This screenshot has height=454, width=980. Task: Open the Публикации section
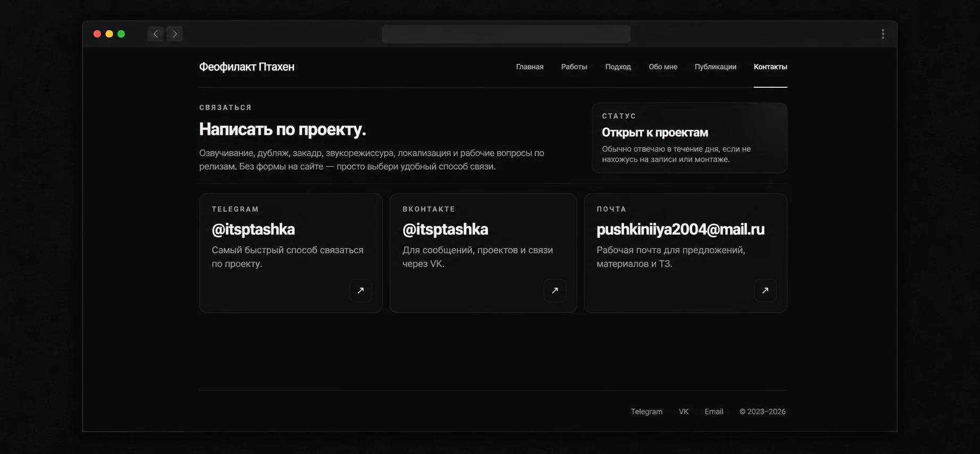click(716, 67)
